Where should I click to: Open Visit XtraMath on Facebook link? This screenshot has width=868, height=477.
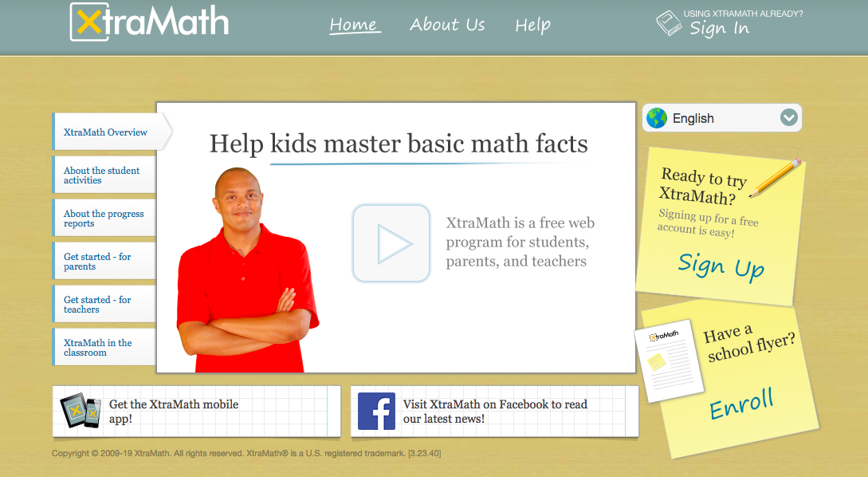point(495,411)
